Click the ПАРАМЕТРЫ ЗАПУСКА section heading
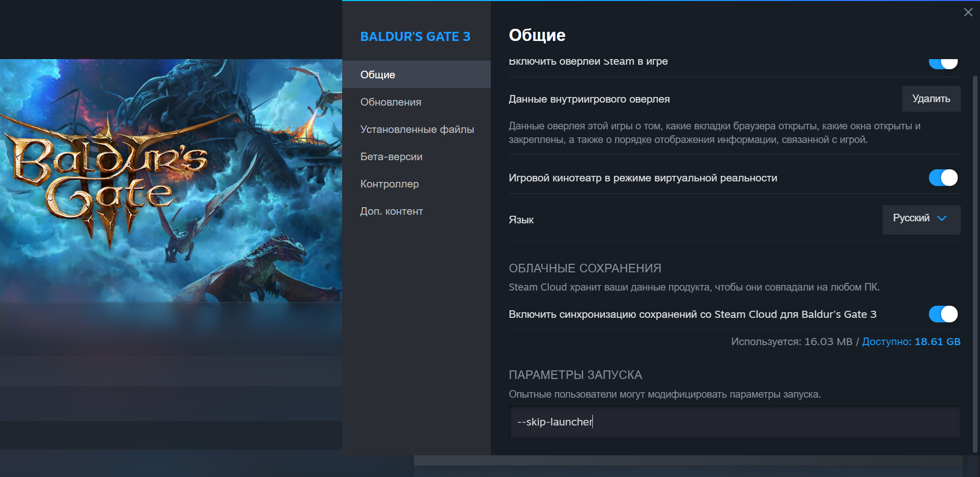 [x=575, y=375]
